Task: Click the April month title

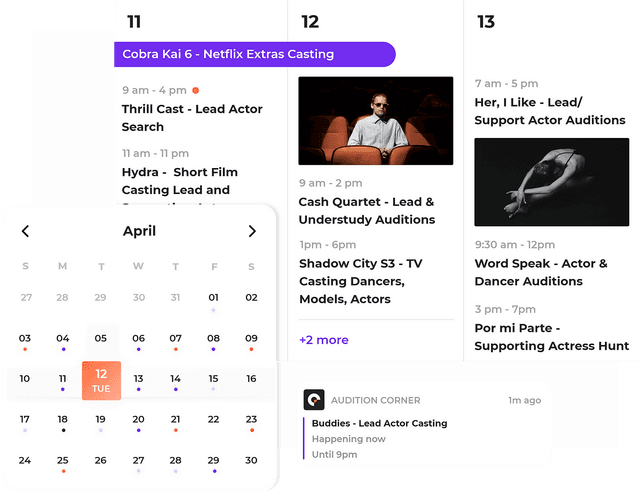Action: point(139,231)
